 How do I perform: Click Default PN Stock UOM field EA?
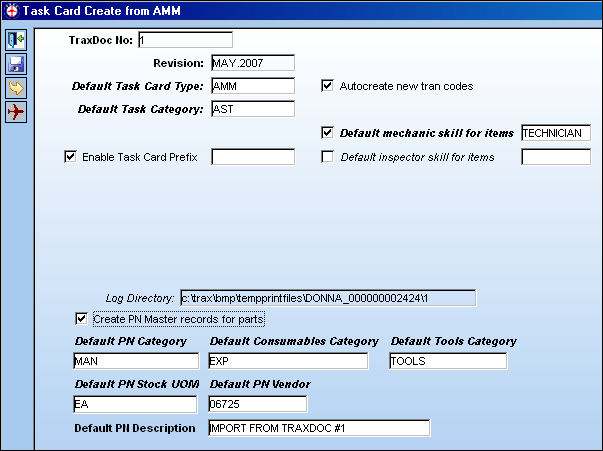click(x=135, y=404)
